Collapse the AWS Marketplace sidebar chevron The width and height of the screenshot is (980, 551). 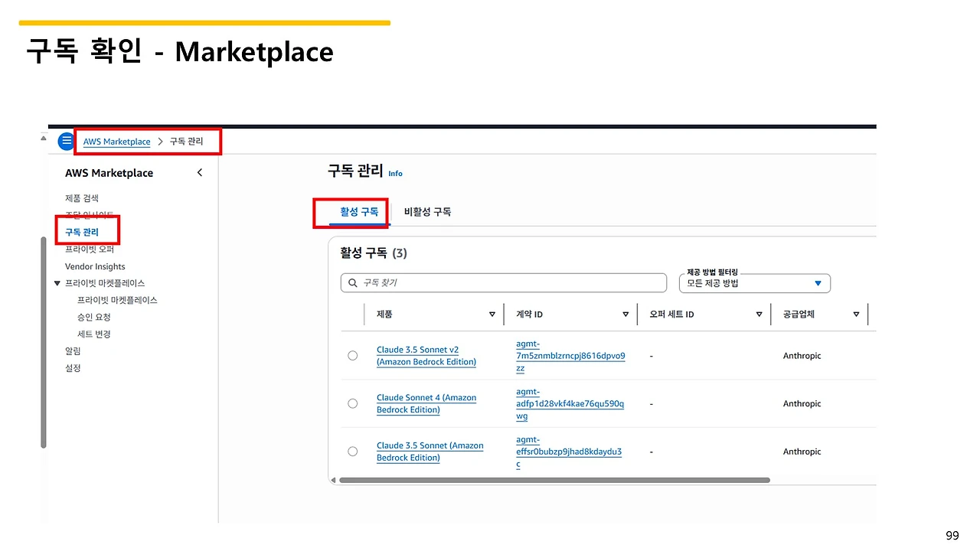(200, 173)
